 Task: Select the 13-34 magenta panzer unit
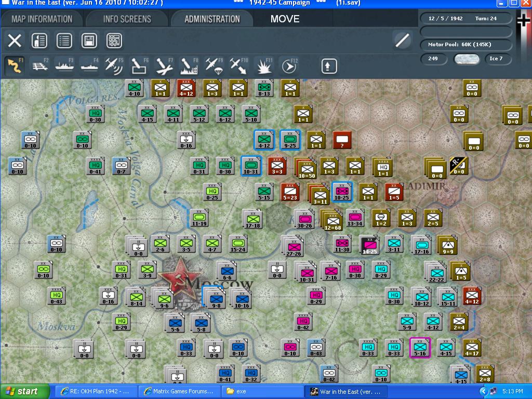(354, 218)
